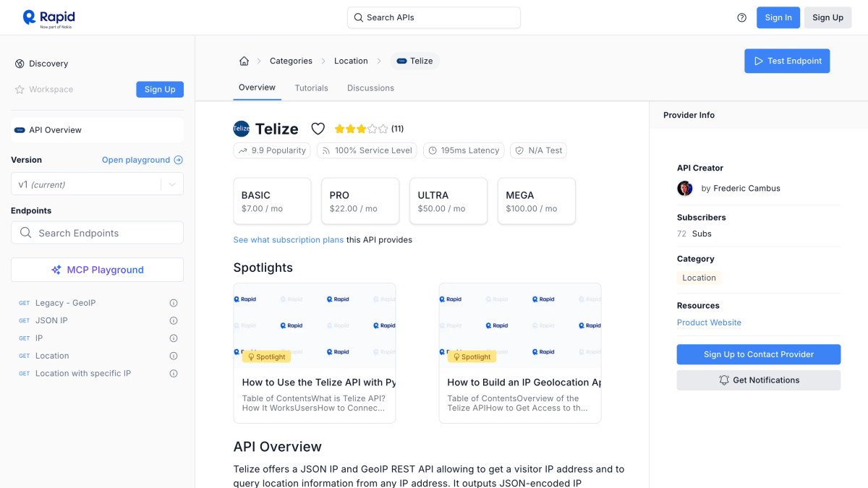Click the Get Notifications button
This screenshot has width=868, height=488.
coord(759,380)
